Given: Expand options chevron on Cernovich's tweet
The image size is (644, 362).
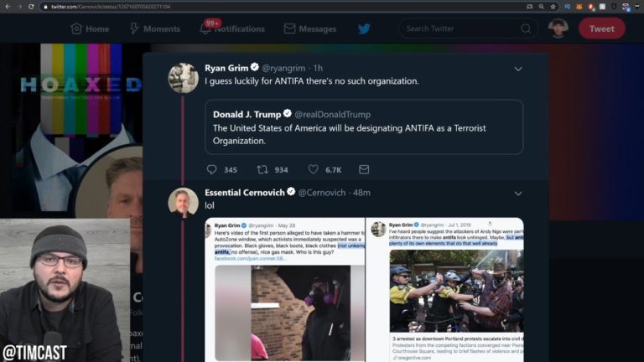Looking at the screenshot, I should (x=518, y=194).
